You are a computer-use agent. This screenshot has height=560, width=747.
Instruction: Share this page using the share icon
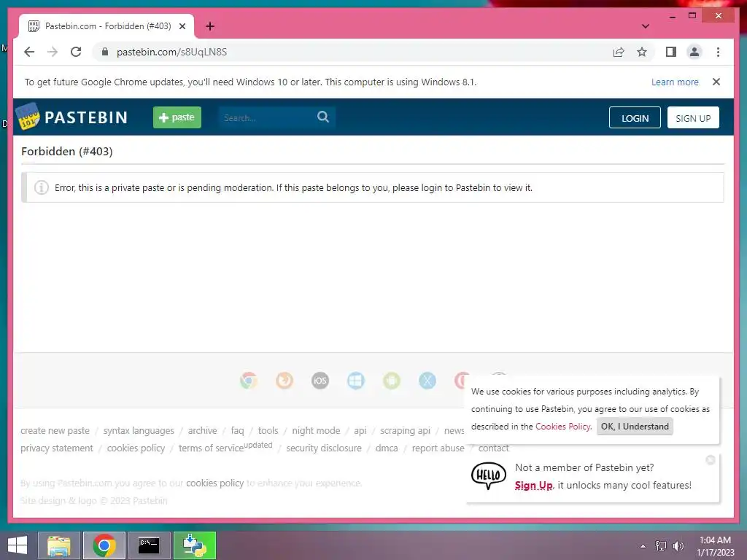(x=619, y=52)
